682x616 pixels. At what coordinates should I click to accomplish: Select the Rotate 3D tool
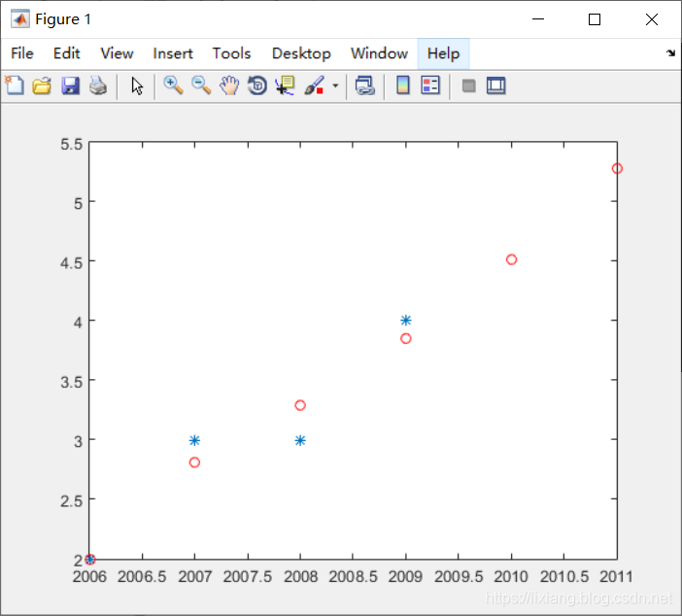tap(257, 86)
